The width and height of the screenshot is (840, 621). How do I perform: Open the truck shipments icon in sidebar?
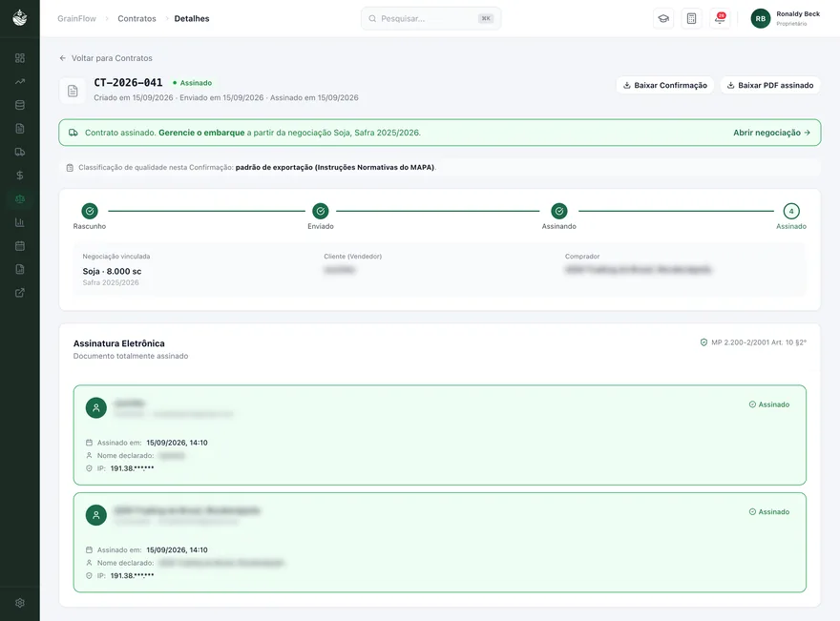pyautogui.click(x=20, y=152)
